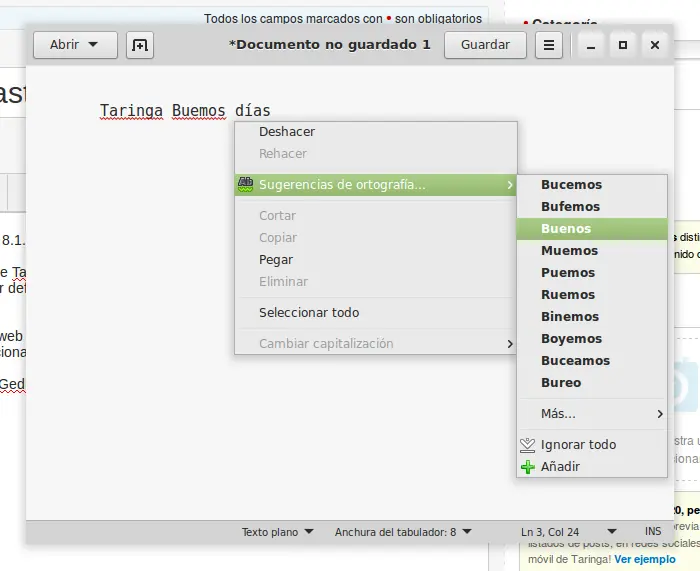Maximize the gedit window
The image size is (700, 571).
click(x=623, y=45)
